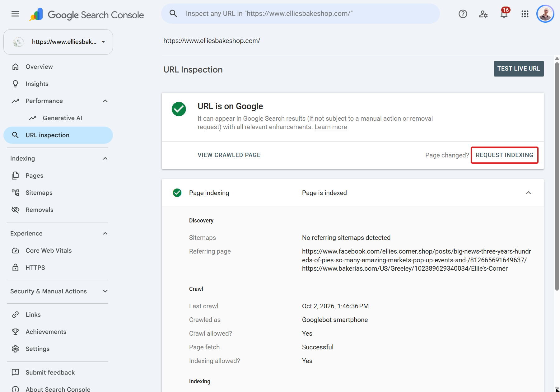Click the search magnifier icon in URL bar
This screenshot has width=560, height=392.
coord(173,13)
